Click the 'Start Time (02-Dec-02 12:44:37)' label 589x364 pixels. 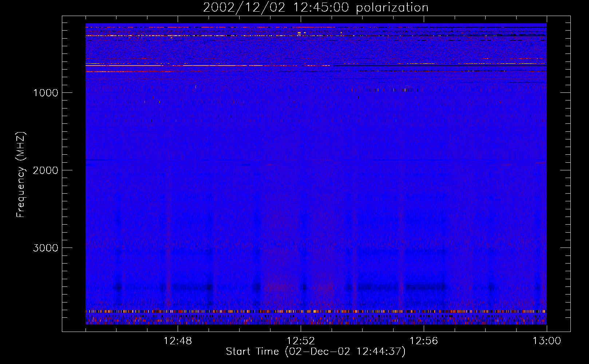316,352
